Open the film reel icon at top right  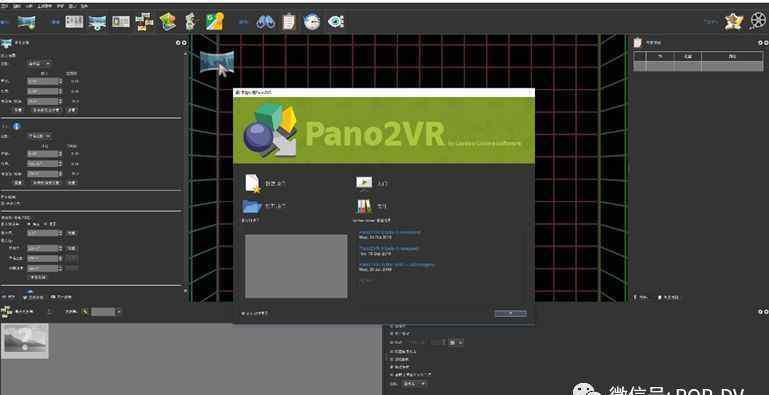[x=759, y=21]
